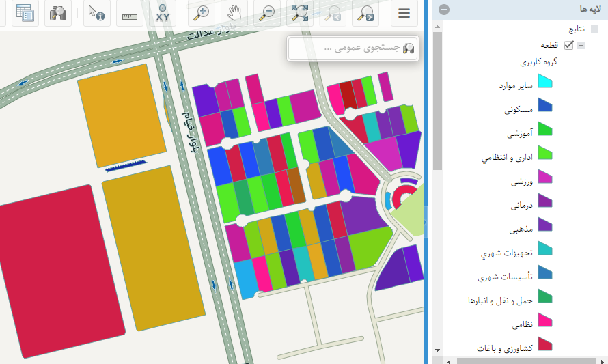The height and width of the screenshot is (364, 608).
Task: Collapse the قطعه layer legend
Action: point(581,45)
